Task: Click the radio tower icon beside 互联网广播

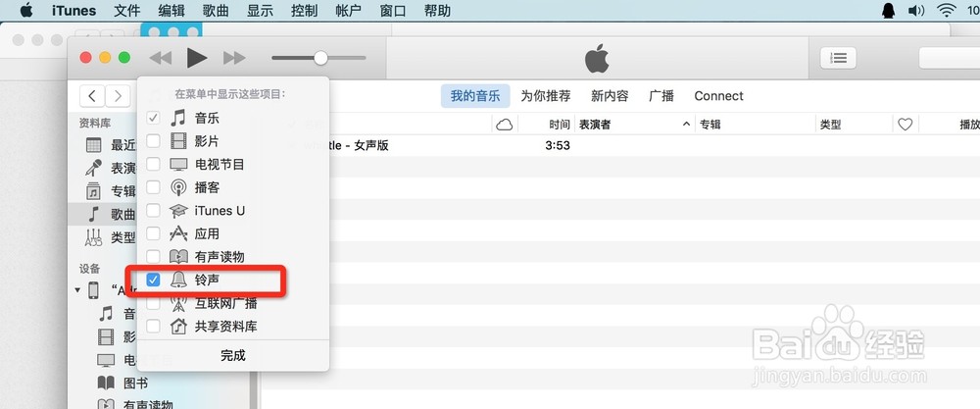Action: 178,303
